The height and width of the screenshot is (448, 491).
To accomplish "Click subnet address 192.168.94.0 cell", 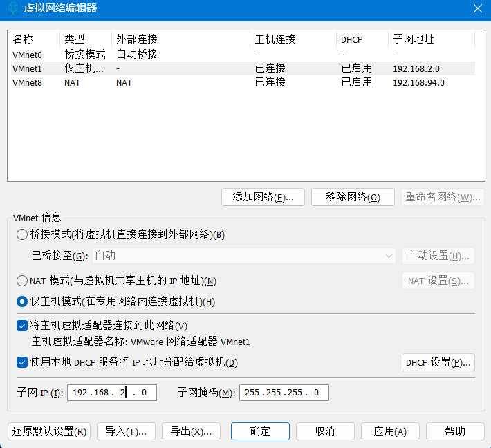I will point(418,83).
